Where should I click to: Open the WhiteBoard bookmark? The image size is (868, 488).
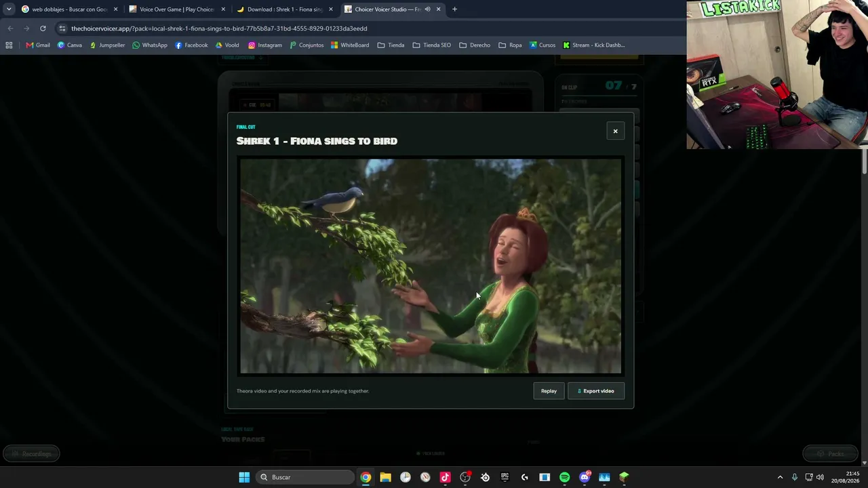point(350,45)
